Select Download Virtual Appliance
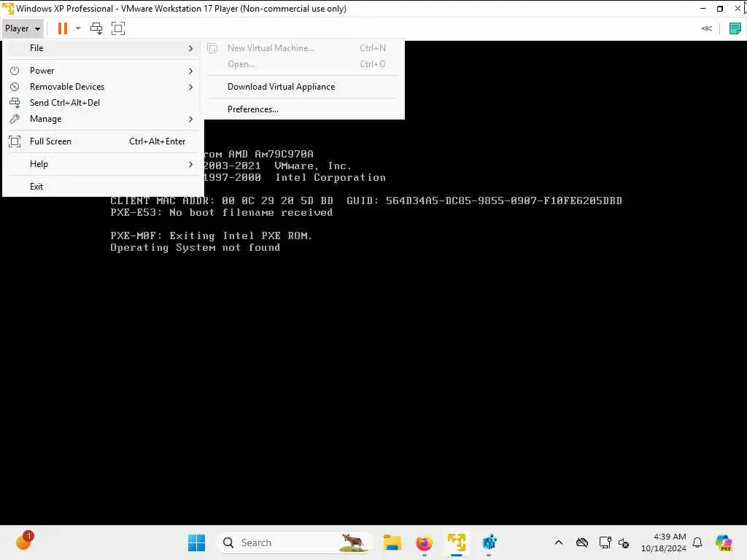 304,87
